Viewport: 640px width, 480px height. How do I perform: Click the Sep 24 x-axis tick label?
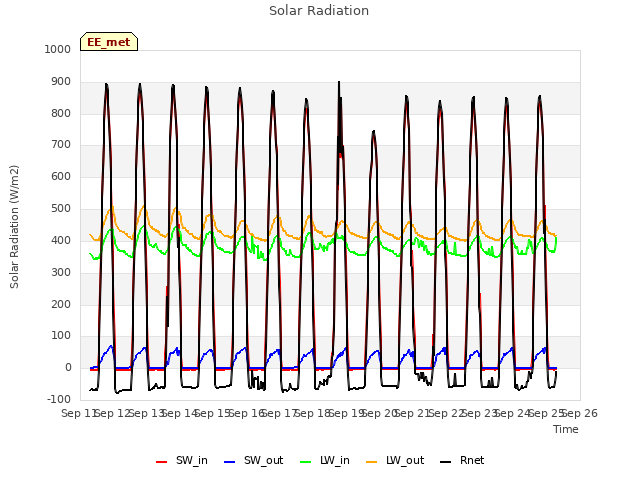coord(513,413)
